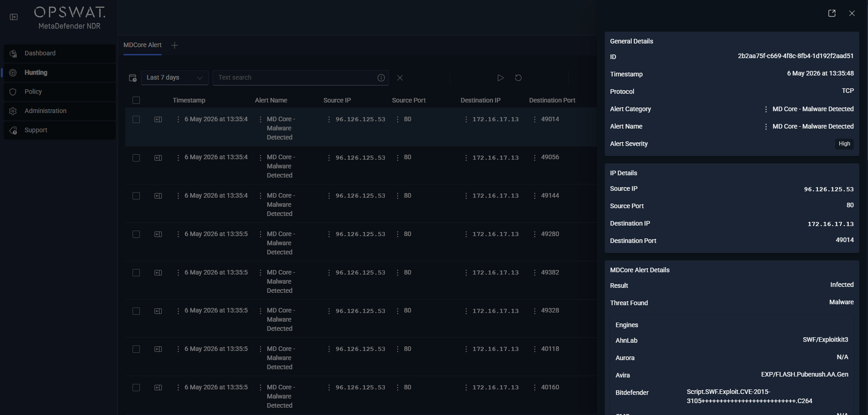Screen dimensions: 868x415
Task: Open details panel in new window
Action: pos(832,13)
